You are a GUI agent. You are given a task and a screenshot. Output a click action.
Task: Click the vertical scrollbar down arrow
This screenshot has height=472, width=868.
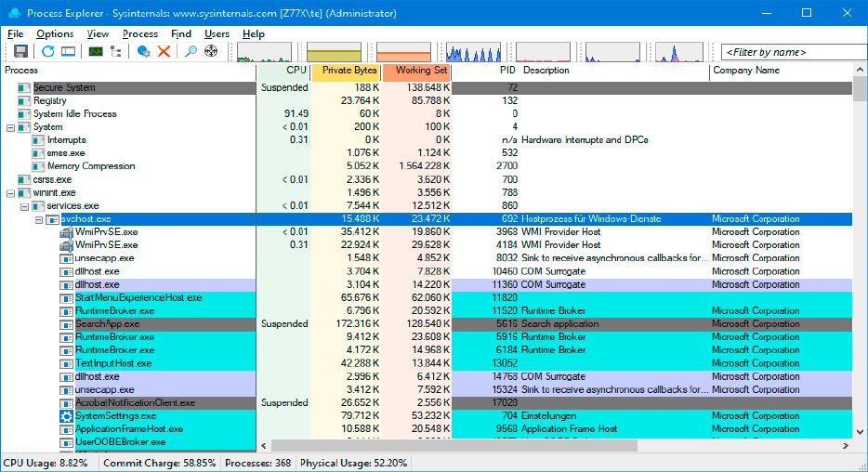point(860,432)
